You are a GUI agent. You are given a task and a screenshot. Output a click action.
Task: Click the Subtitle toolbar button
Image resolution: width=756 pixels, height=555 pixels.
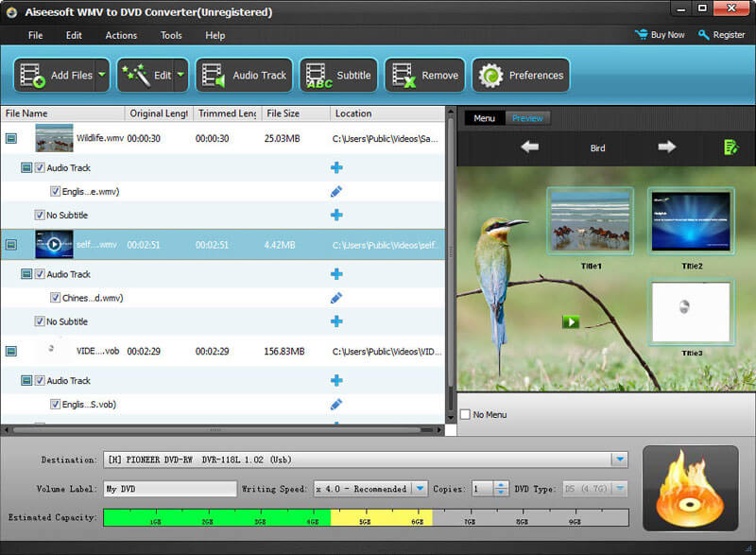pos(338,76)
